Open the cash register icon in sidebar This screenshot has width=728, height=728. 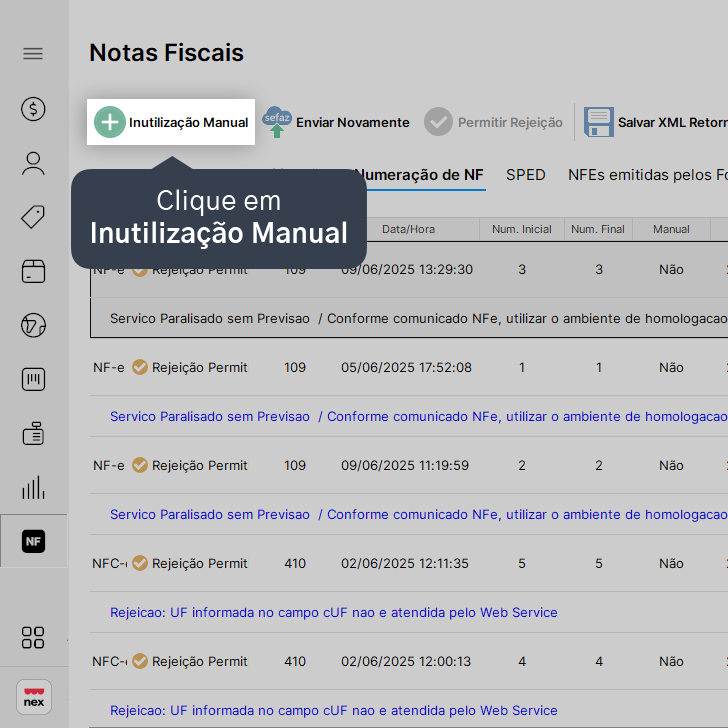tap(33, 434)
